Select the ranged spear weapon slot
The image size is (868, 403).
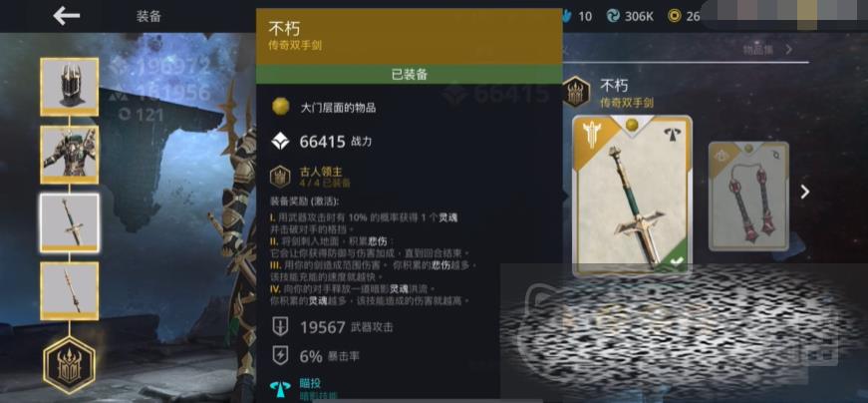pyautogui.click(x=69, y=290)
